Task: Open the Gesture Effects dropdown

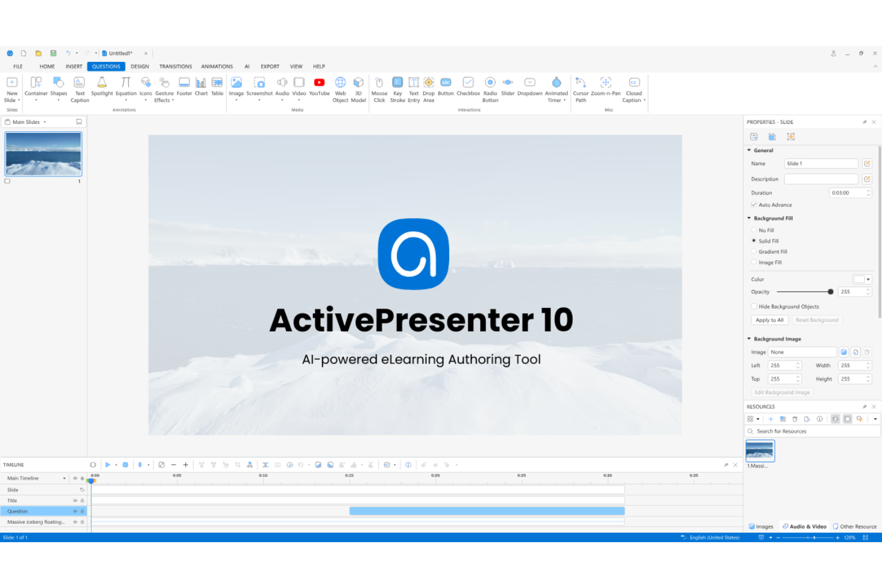Action: [x=173, y=100]
